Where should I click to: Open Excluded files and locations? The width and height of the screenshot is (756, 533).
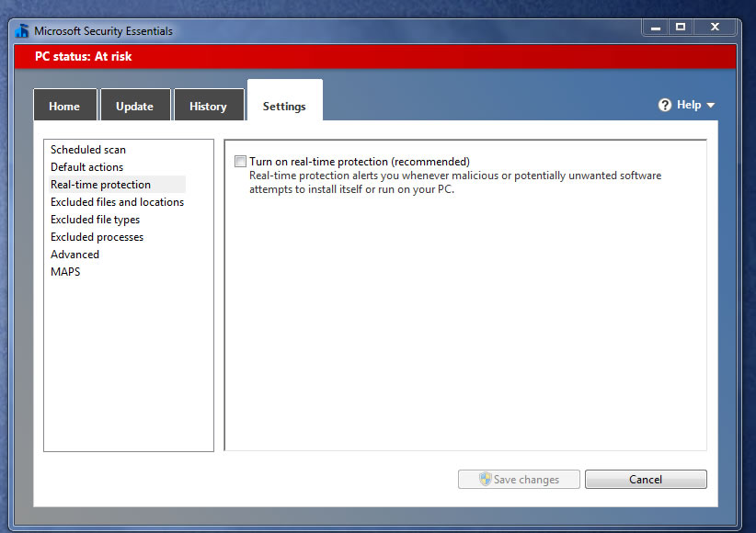click(117, 202)
